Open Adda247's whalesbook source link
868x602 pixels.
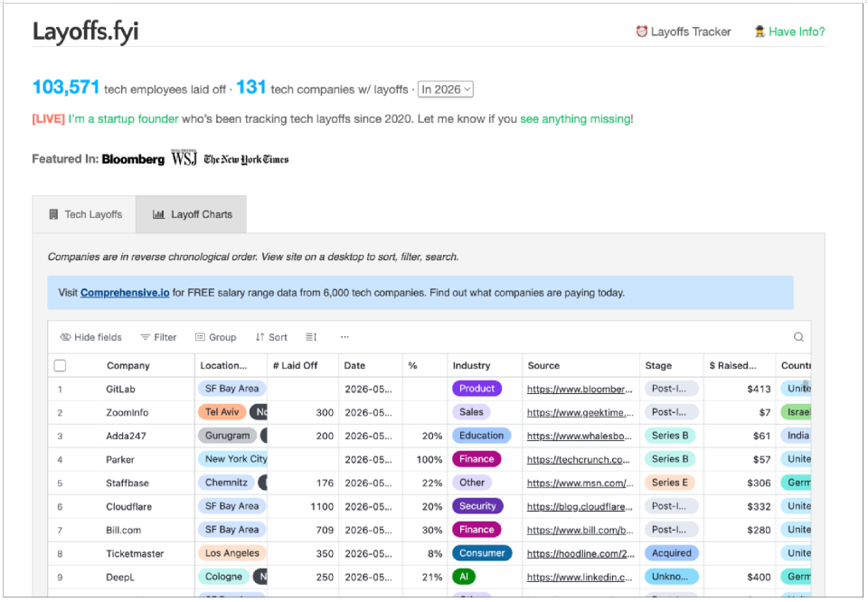click(579, 436)
